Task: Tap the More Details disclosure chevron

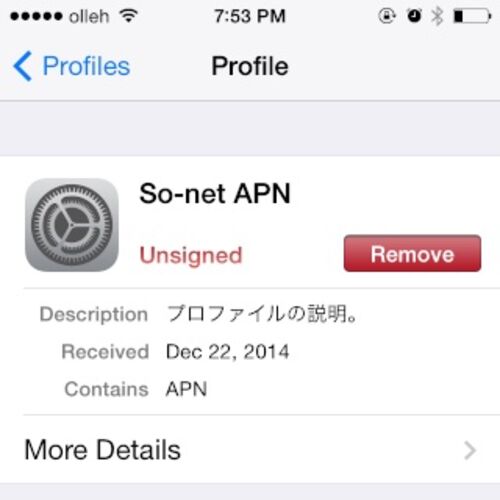Action: pyautogui.click(x=470, y=450)
